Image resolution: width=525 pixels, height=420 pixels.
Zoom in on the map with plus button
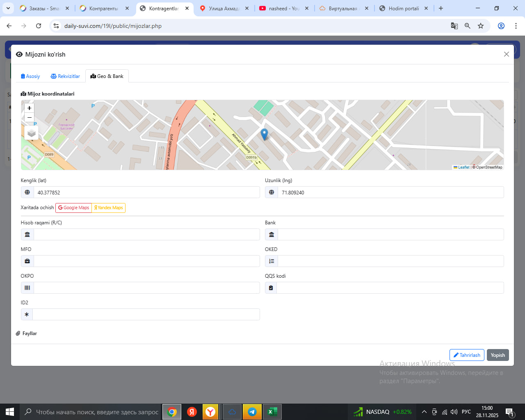pos(29,108)
